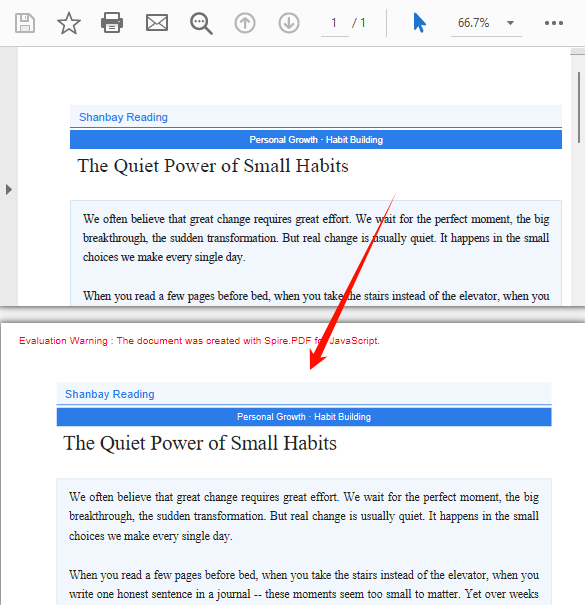Click the title The Quiet Power in bottom page
585x605 pixels.
(x=200, y=443)
